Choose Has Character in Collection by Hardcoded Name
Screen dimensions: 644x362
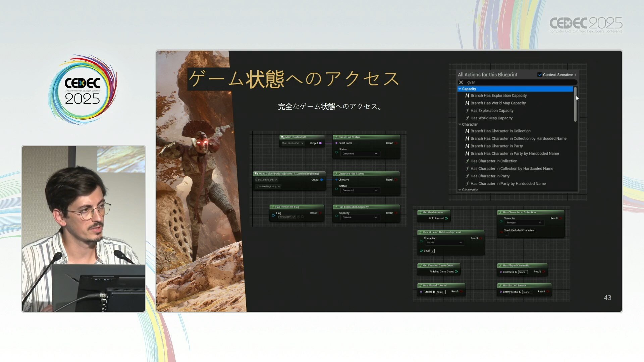coord(509,169)
